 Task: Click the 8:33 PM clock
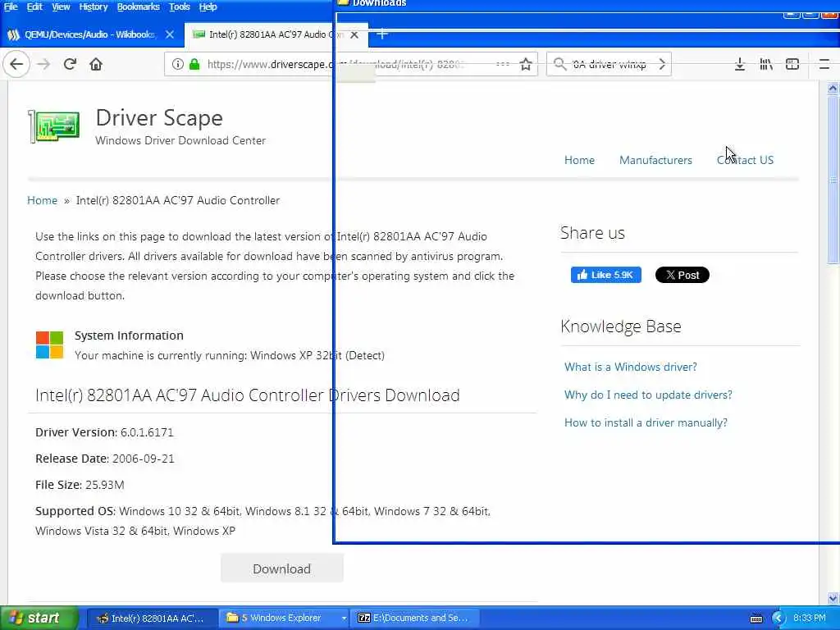tap(810, 618)
